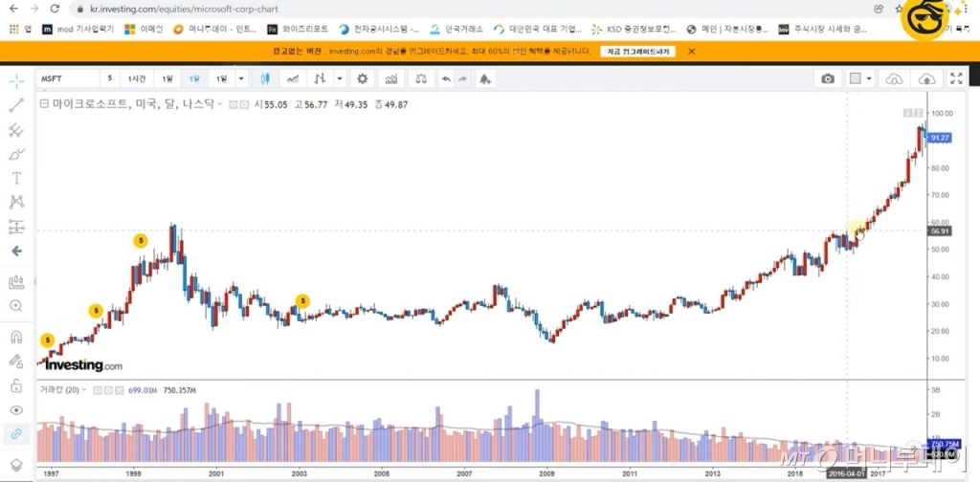This screenshot has width=980, height=482.
Task: Take a chart snapshot with camera icon
Action: tap(827, 78)
